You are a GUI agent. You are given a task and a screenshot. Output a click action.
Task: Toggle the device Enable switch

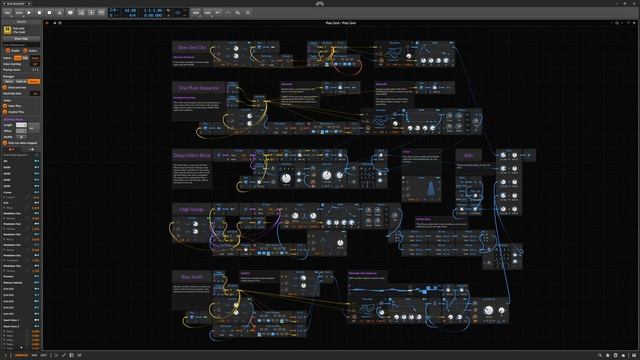(x=7, y=51)
